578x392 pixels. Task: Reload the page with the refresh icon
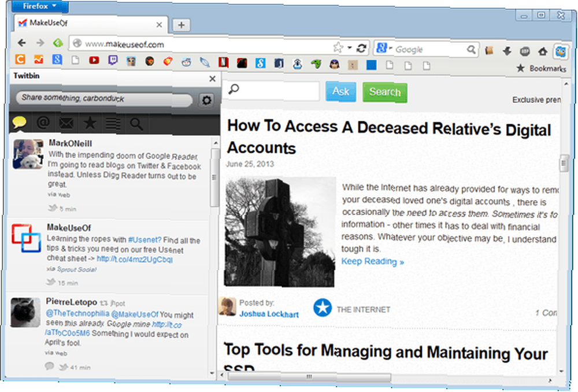(x=362, y=48)
